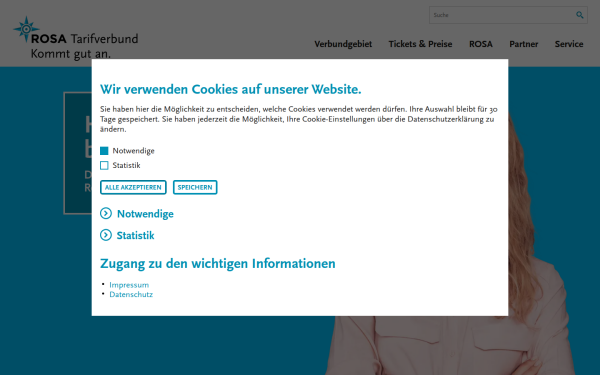Open the Service menu item
Screen dimensions: 600x375
pyautogui.click(x=569, y=44)
